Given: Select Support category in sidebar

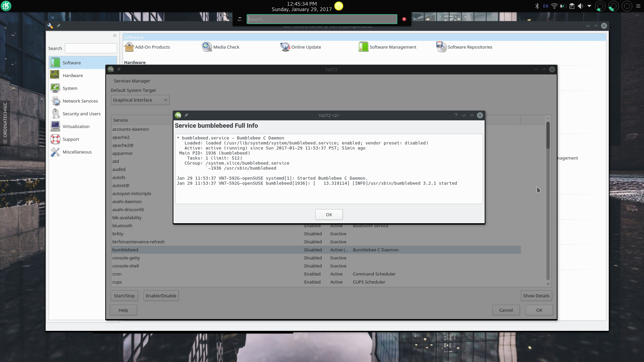Looking at the screenshot, I should click(77, 139).
